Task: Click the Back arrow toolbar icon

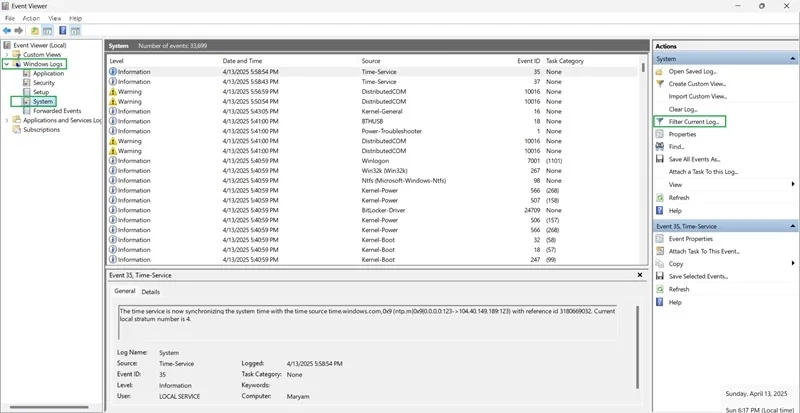Action: (x=7, y=31)
